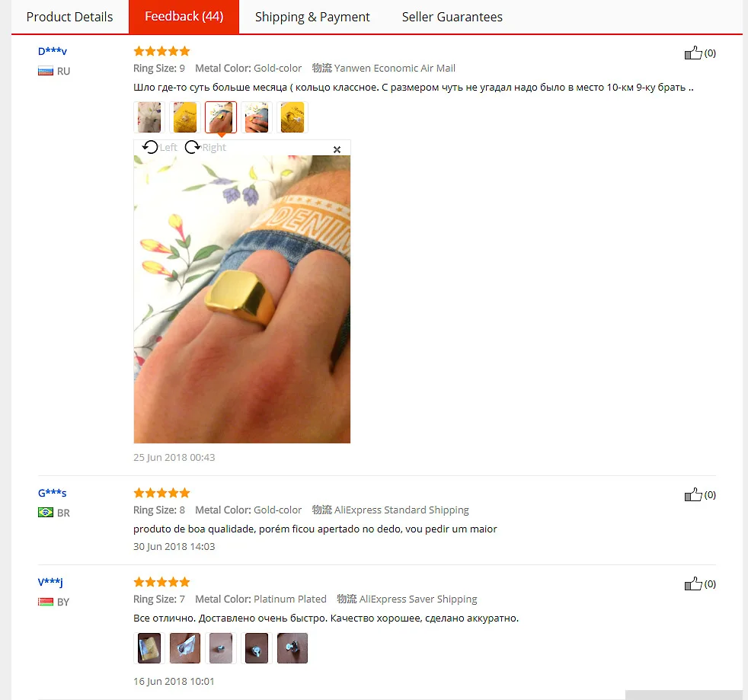View first thumbnail in D***v's review

point(149,117)
